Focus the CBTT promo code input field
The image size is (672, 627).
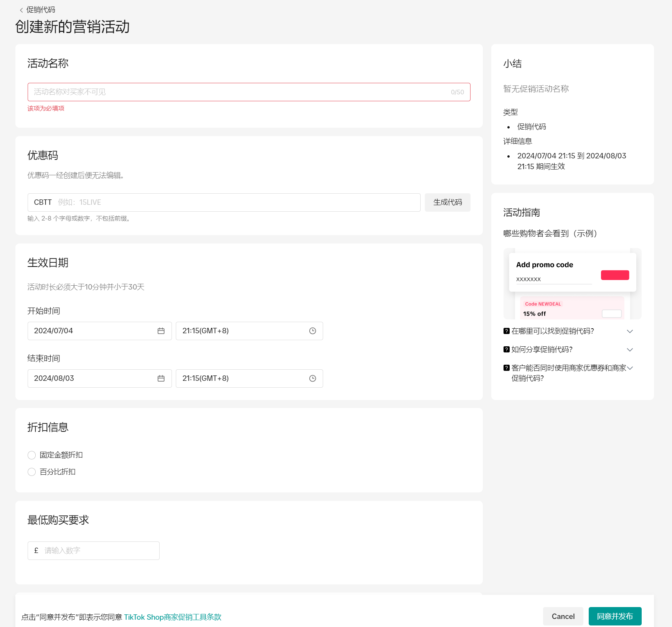(x=238, y=202)
